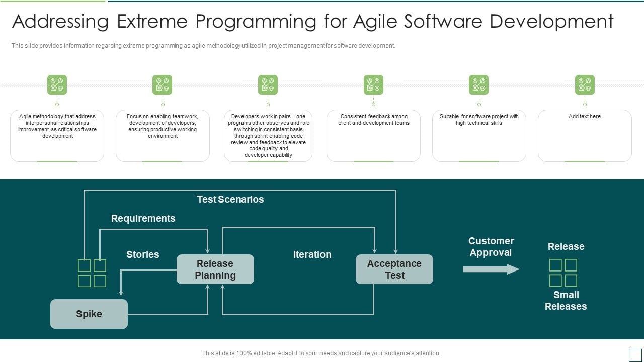Click the green icon above the Agile methodology card
This screenshot has height=362, width=644.
click(x=57, y=84)
